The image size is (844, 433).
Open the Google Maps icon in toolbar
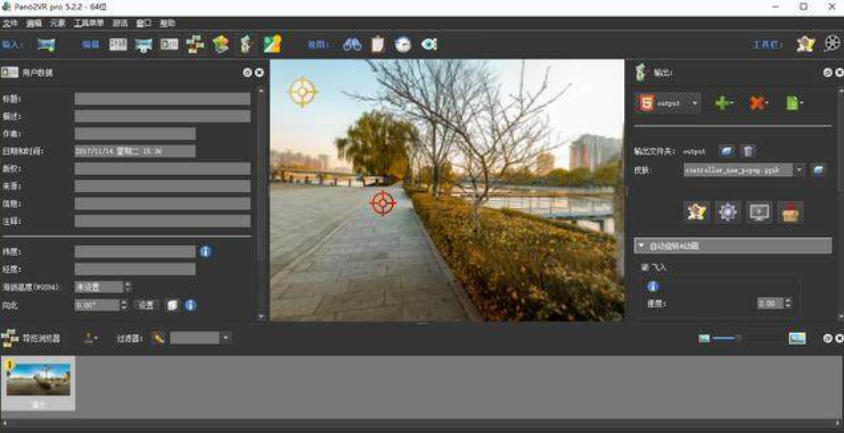click(272, 44)
